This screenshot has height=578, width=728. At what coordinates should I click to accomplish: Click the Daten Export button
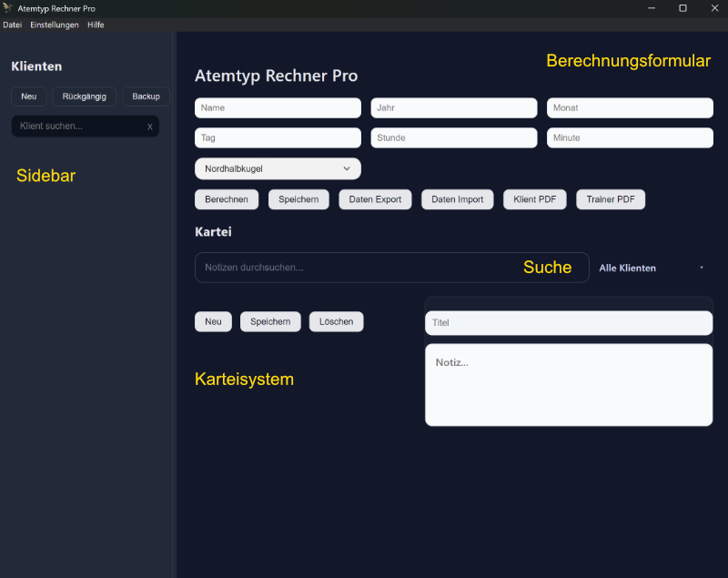tap(375, 199)
